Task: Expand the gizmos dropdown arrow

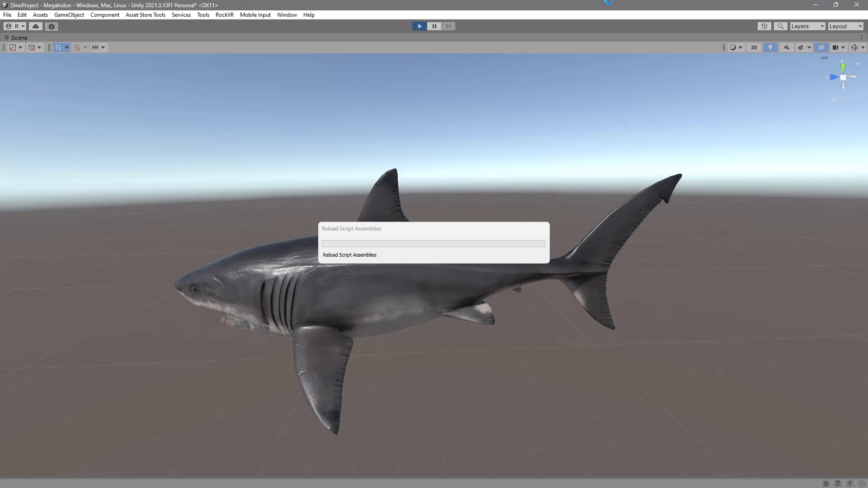Action: (x=863, y=47)
